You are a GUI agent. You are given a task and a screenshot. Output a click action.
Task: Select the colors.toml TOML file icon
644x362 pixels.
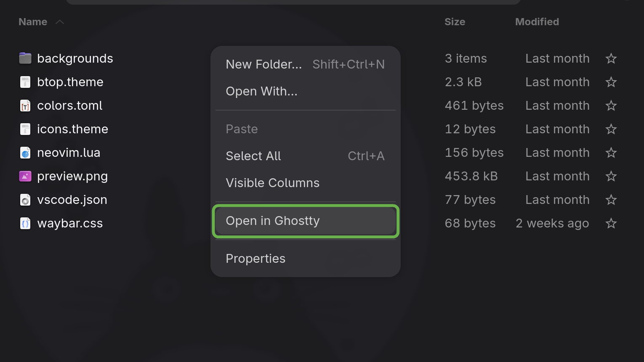pos(25,106)
